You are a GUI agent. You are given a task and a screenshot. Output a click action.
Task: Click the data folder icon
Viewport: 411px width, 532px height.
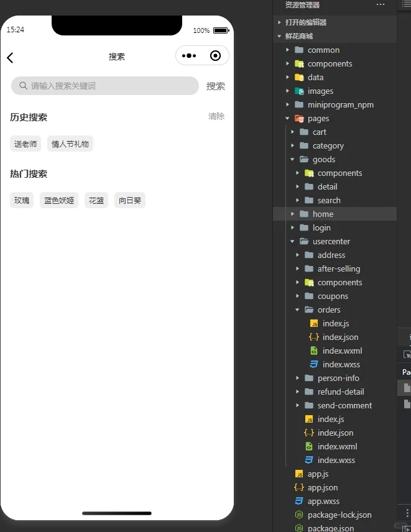pos(299,77)
